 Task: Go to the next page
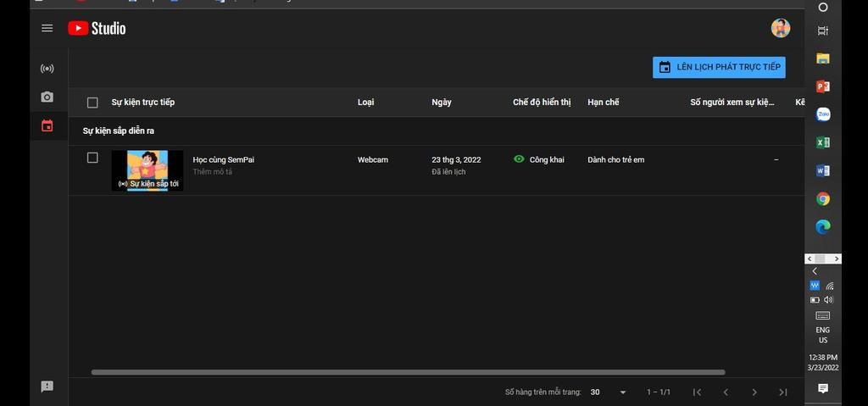click(x=754, y=392)
